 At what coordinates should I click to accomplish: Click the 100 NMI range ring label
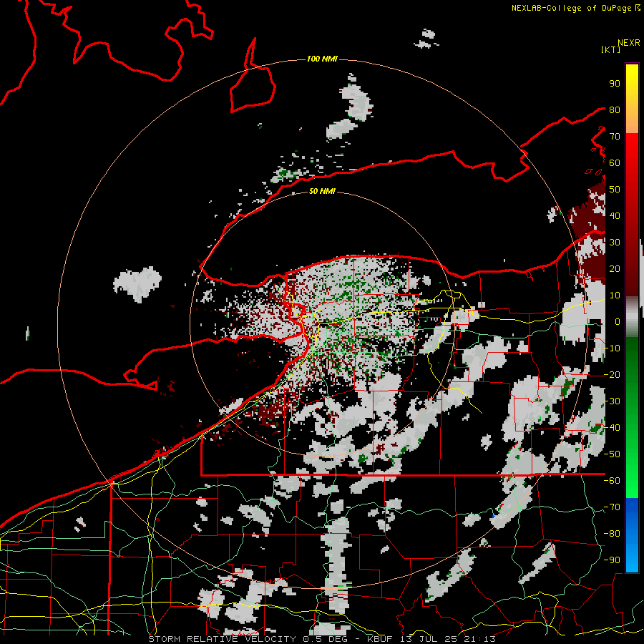point(322,59)
